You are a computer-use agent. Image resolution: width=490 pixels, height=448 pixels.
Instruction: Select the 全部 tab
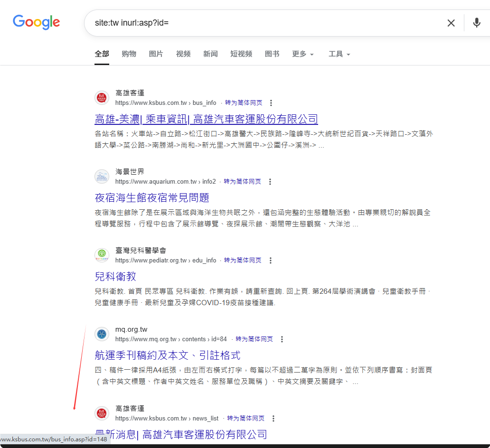pyautogui.click(x=102, y=54)
